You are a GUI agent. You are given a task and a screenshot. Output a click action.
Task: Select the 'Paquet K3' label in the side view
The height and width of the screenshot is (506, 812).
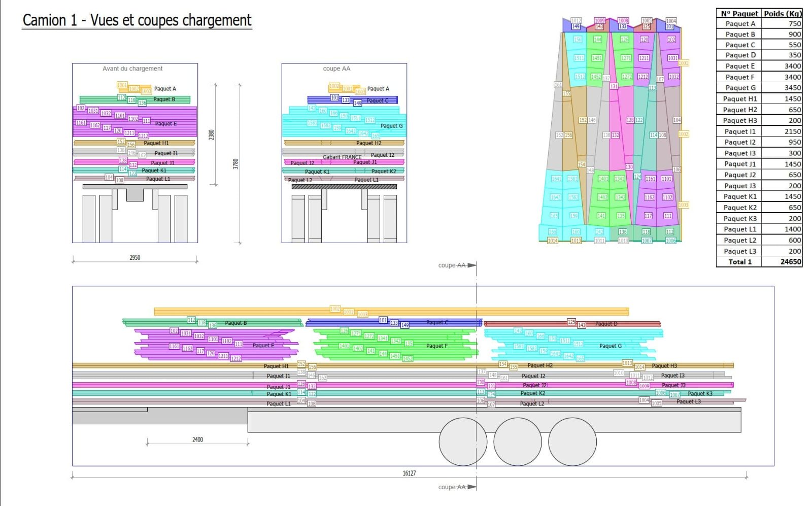(700, 394)
